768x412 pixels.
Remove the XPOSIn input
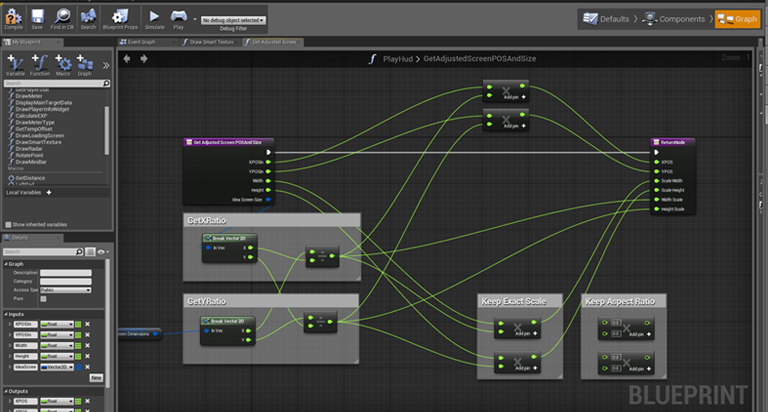click(88, 324)
